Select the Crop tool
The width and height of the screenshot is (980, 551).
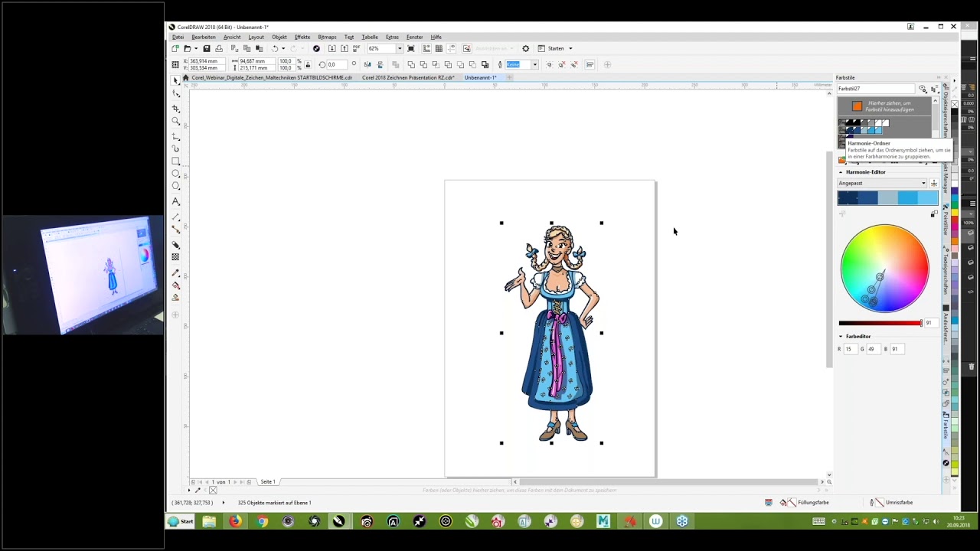[x=175, y=108]
